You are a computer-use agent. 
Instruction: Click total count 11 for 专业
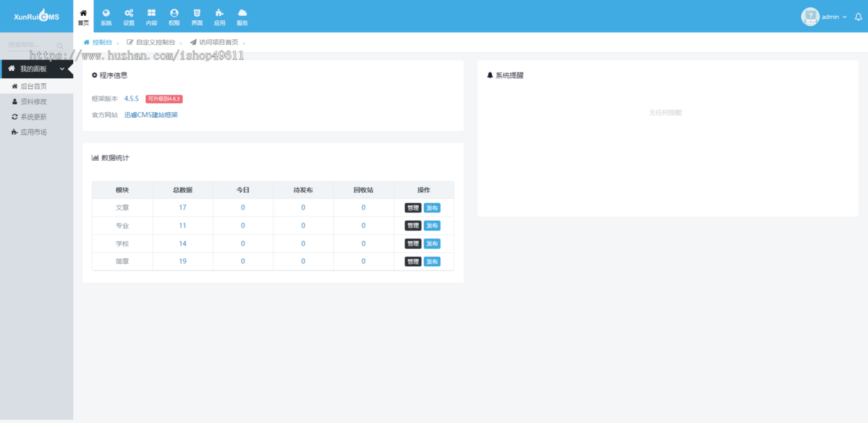tap(182, 226)
